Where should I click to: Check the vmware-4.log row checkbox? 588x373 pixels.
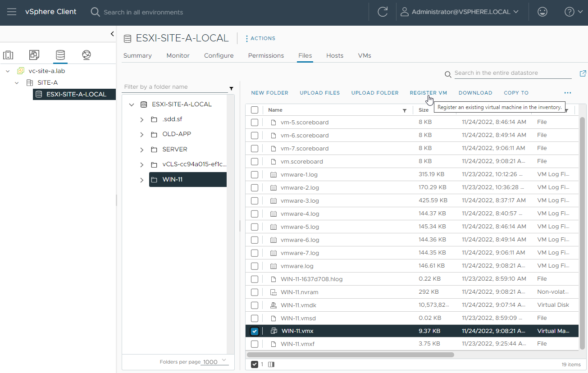pyautogui.click(x=255, y=214)
